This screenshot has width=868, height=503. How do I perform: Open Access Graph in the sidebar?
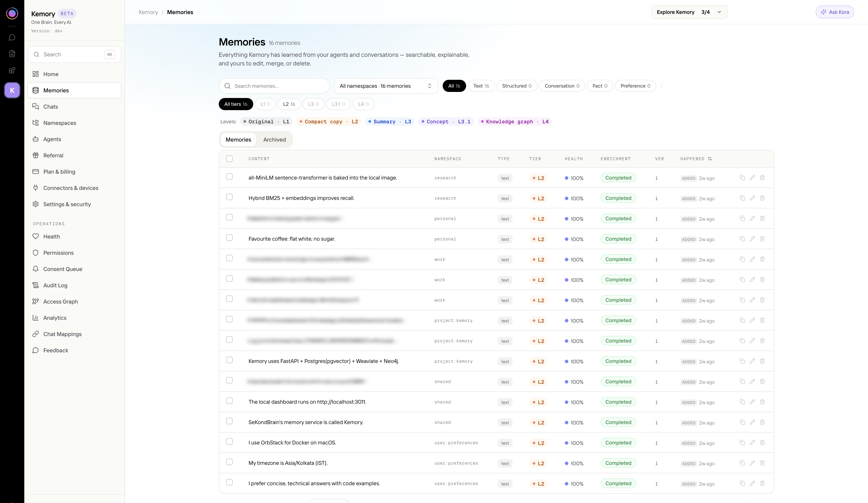pos(74,302)
